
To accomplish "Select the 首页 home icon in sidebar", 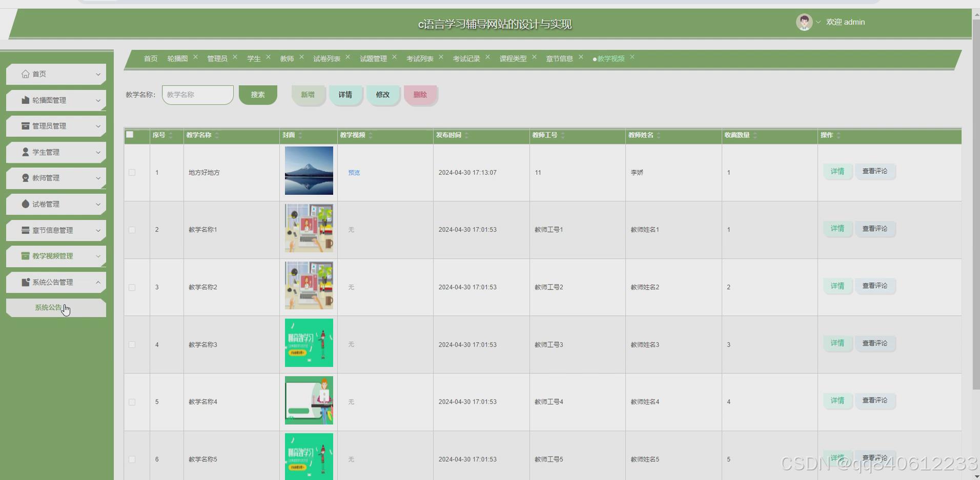I will point(25,74).
